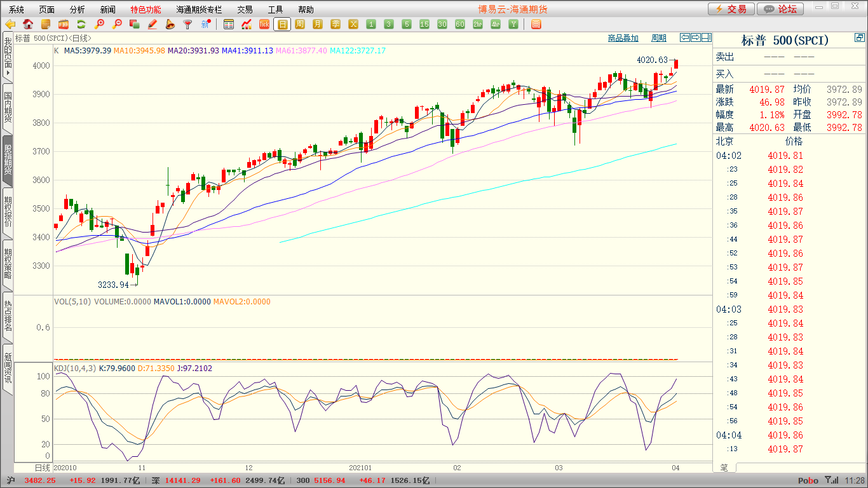
Task: Click the 沪 3482.25 index in status bar
Action: (31, 480)
